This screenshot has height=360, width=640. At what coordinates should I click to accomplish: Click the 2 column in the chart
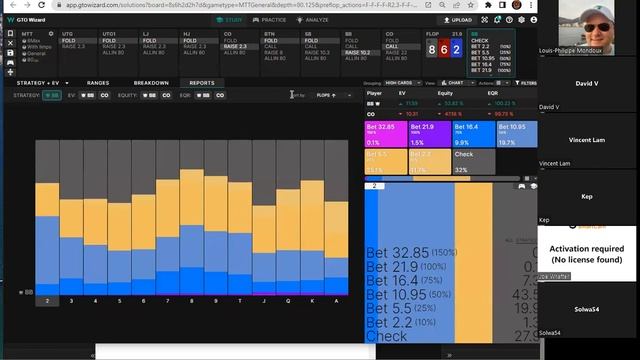coord(47,217)
